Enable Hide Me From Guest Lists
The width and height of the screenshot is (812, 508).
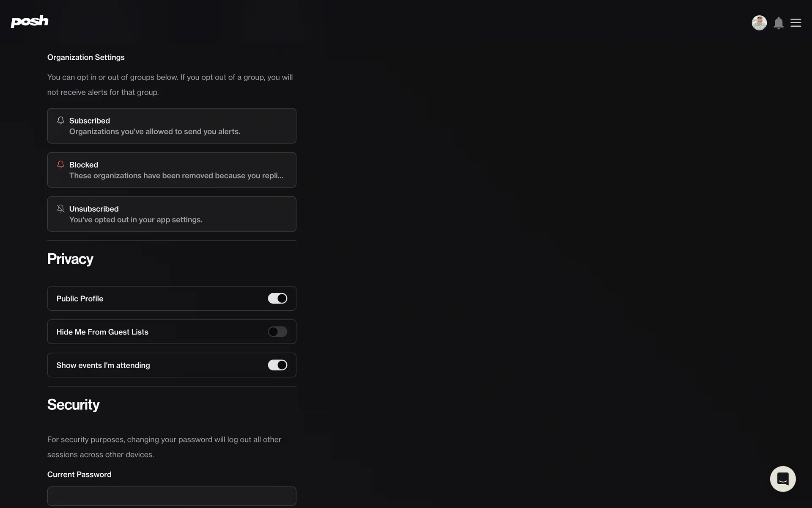point(277,332)
